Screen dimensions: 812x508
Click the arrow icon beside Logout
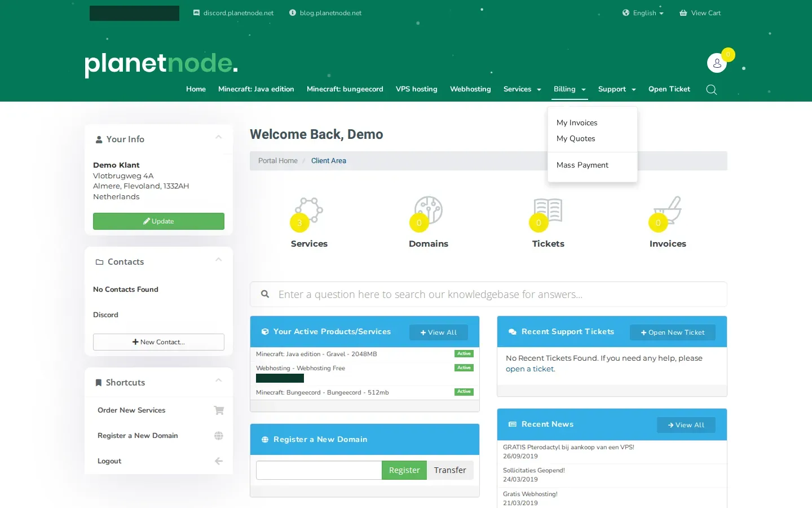219,461
